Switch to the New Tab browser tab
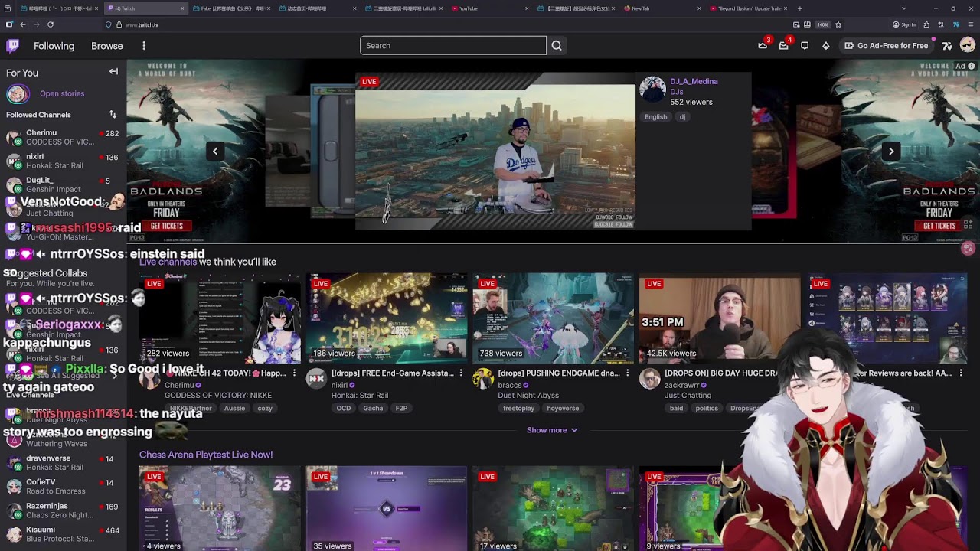The image size is (980, 551). tap(662, 8)
